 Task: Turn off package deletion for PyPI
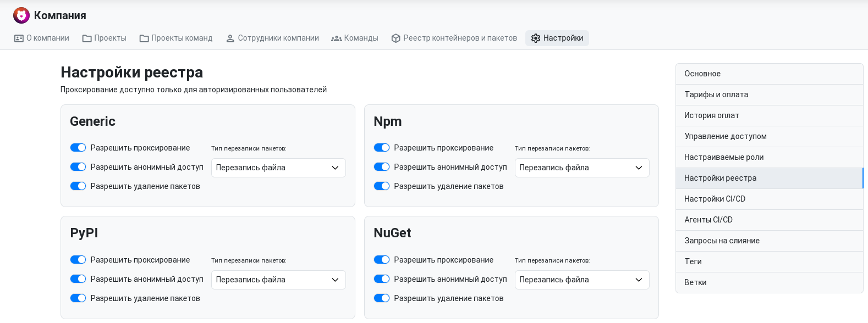(x=78, y=298)
